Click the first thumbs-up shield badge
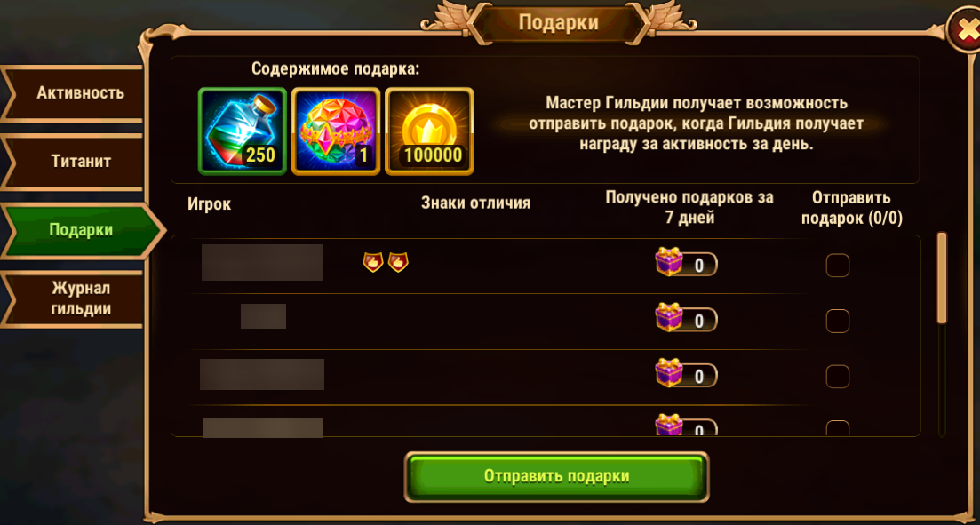980x525 pixels. point(373,263)
